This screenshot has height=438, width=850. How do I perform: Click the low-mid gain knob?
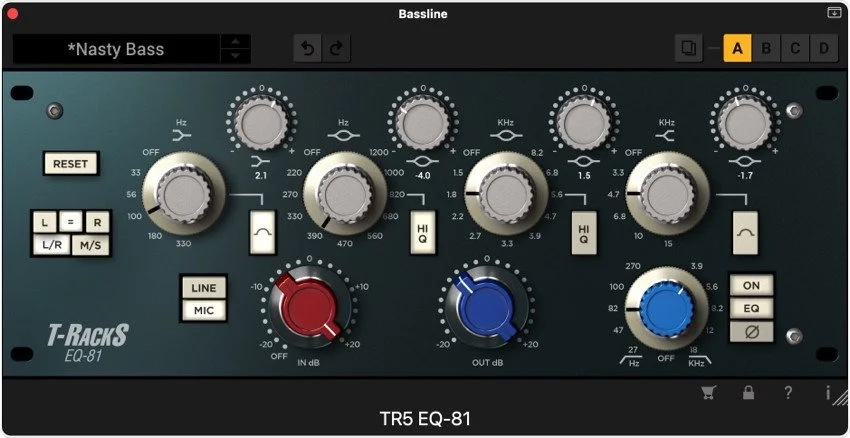pyautogui.click(x=422, y=124)
